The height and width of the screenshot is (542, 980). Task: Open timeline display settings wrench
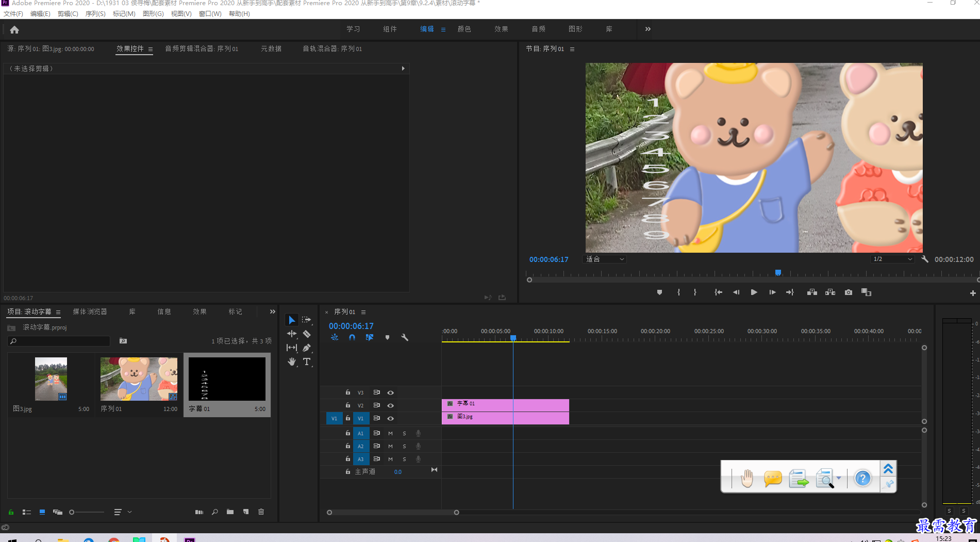click(405, 337)
